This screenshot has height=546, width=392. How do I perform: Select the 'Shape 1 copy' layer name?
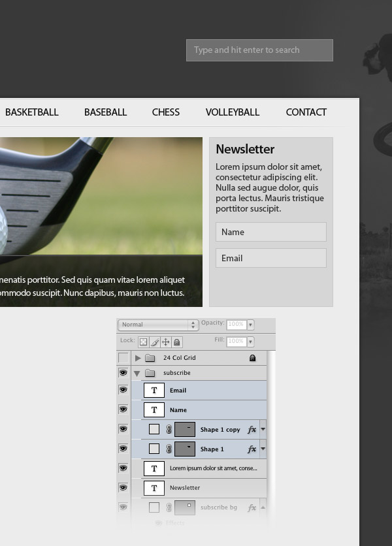[x=220, y=430]
